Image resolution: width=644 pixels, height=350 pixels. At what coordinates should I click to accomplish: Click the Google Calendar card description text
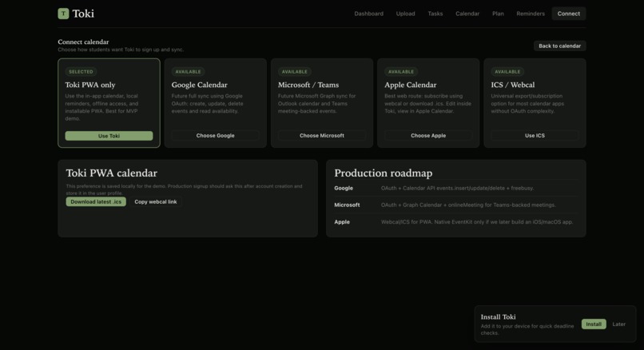coord(208,104)
